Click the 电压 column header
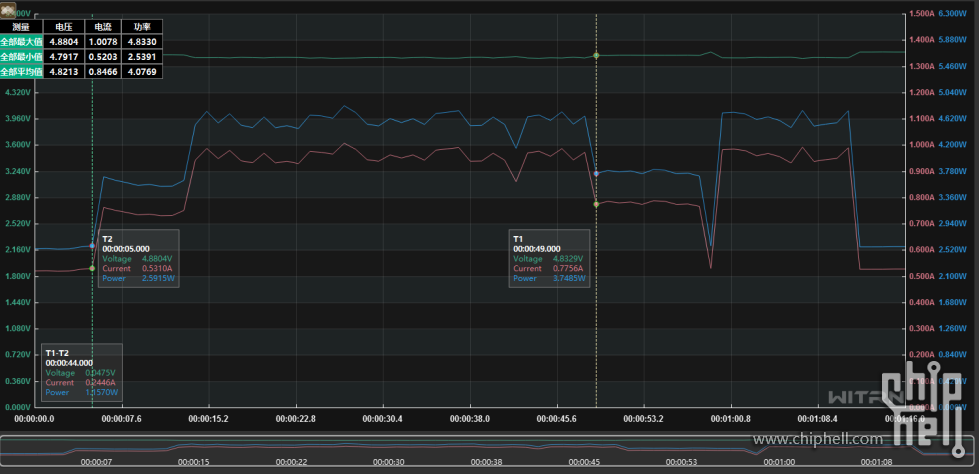979x474 pixels. 62,26
